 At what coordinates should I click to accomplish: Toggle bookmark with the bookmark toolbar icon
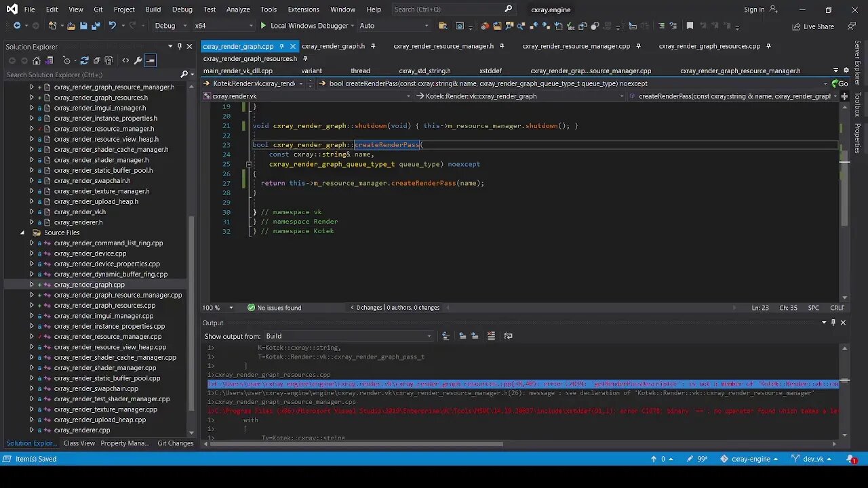tap(690, 26)
